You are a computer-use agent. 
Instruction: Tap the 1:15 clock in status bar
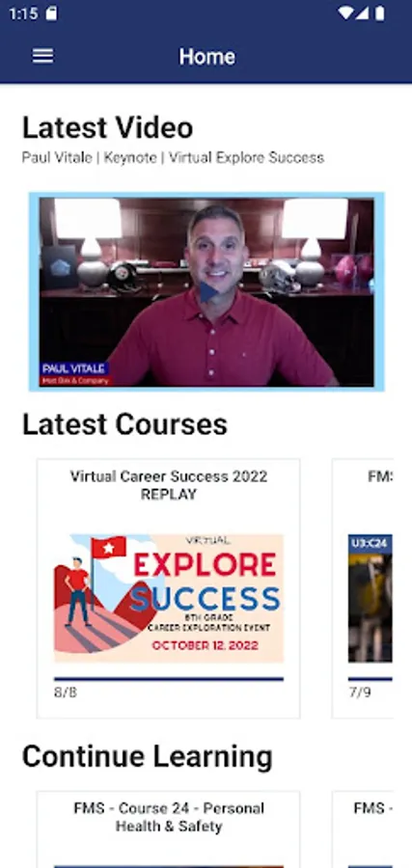[x=24, y=14]
